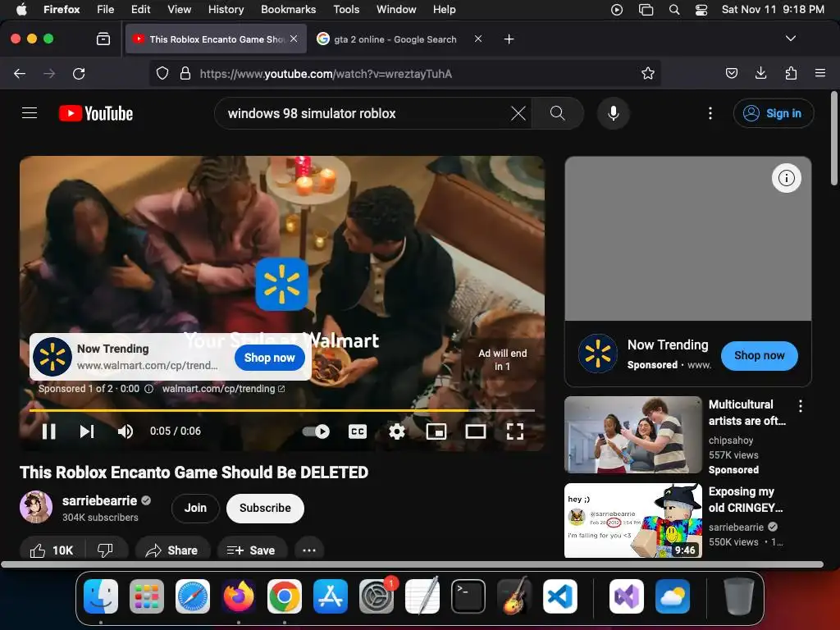Launch Visual Studio Code from dock
840x630 pixels.
click(x=559, y=596)
